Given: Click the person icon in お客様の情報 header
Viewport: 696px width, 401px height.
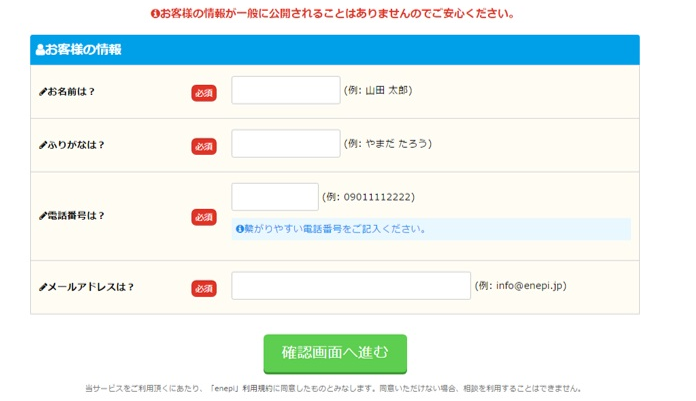Looking at the screenshot, I should (40, 49).
